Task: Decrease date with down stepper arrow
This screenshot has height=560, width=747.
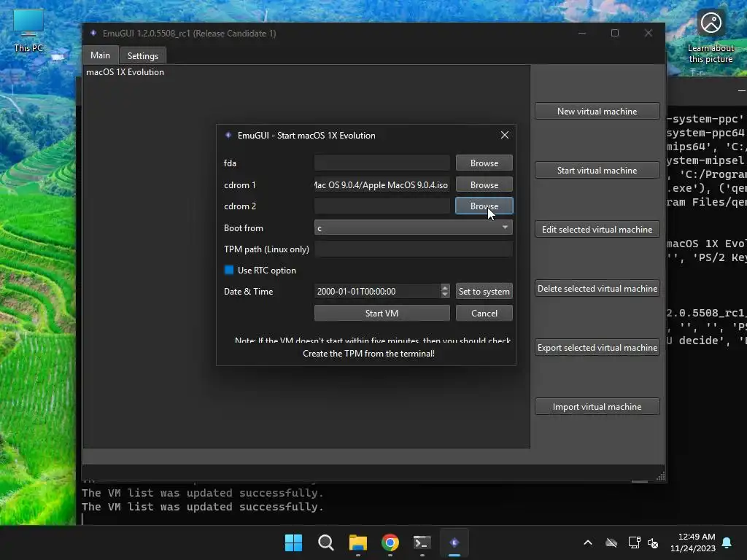Action: [445, 295]
